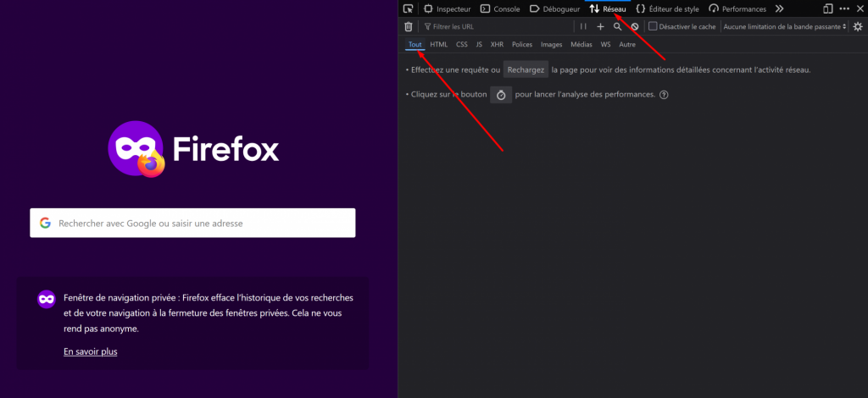Pause network recording
Screen dimensions: 868x398
[x=583, y=26]
